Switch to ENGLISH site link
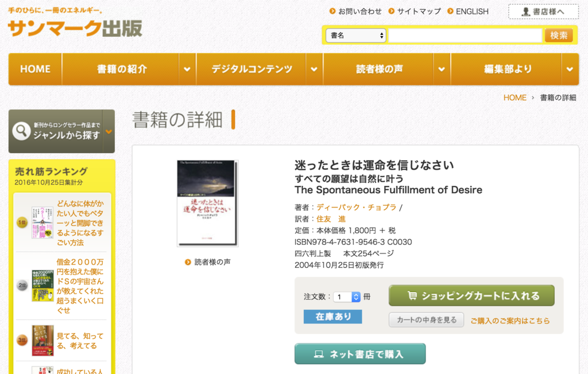Screen dimensions: 588x374 coord(472,11)
